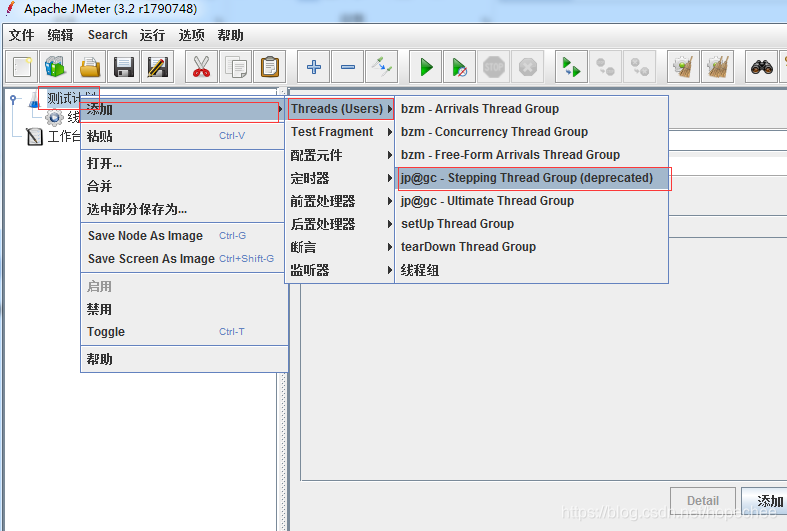
Task: Click the Remote Start All icon
Action: 572,67
